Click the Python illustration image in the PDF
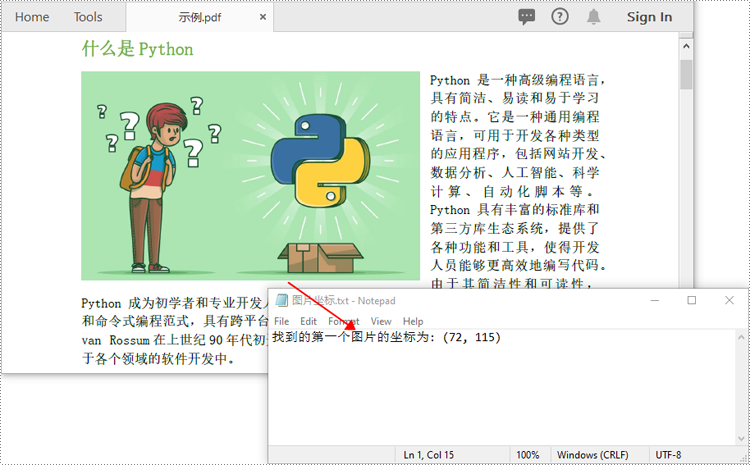The width and height of the screenshot is (750, 465). [251, 176]
